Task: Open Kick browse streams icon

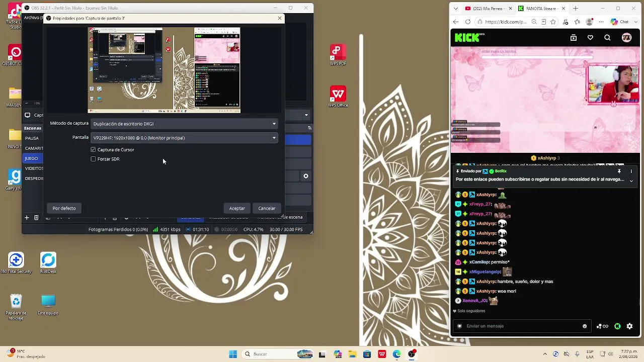Action: tap(574, 38)
